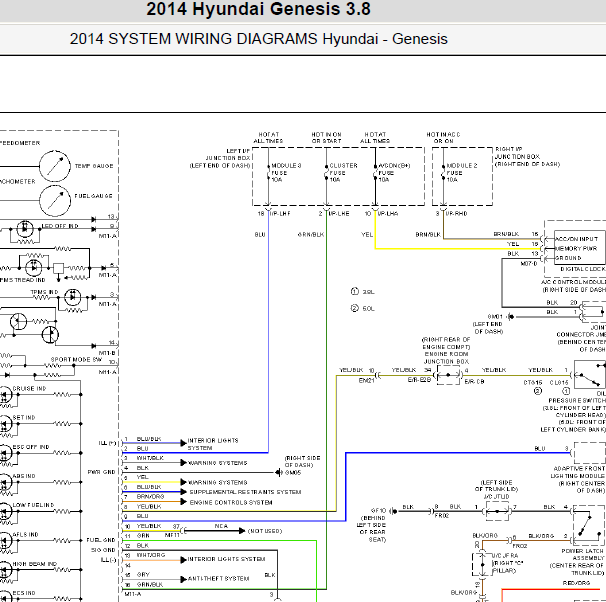Select the CRUISE IND indicator label
Image resolution: width=606 pixels, height=602 pixels.
29,389
